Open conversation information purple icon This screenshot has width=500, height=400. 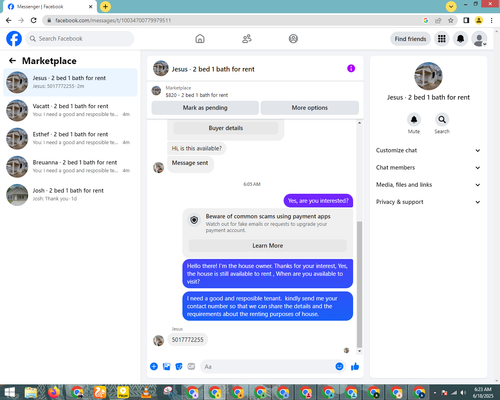(351, 68)
